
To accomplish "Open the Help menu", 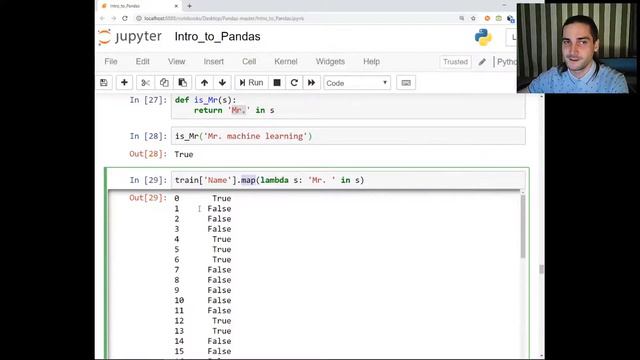I will click(371, 62).
